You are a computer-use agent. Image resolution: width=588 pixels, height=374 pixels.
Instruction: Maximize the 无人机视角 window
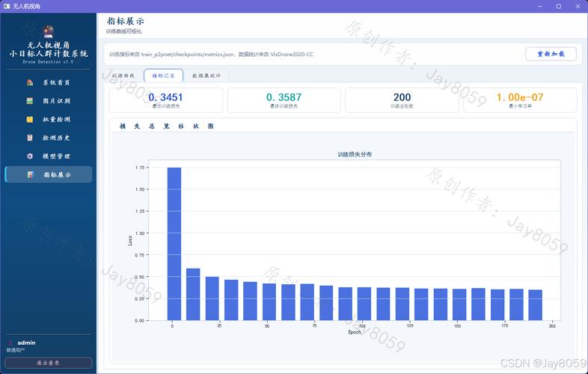pyautogui.click(x=558, y=7)
